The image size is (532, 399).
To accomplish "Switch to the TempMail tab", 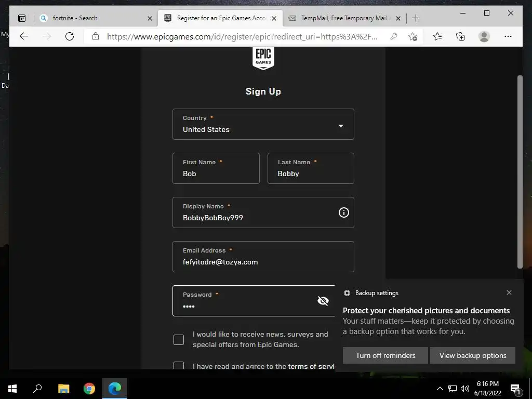I will coord(344,18).
